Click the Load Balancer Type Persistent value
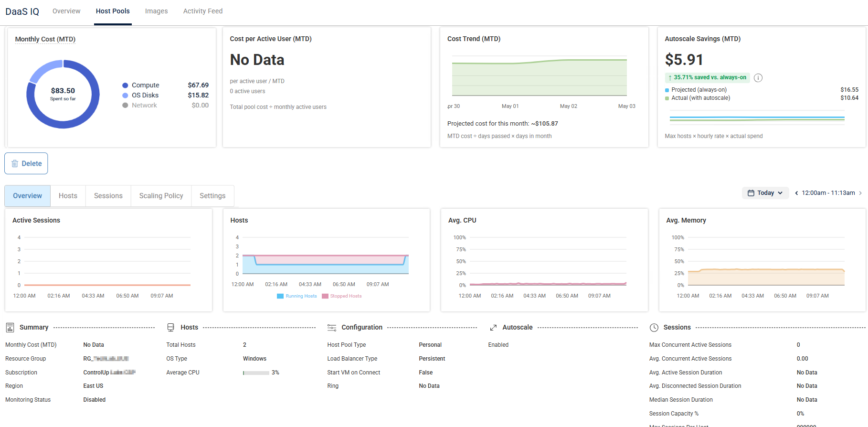 432,359
